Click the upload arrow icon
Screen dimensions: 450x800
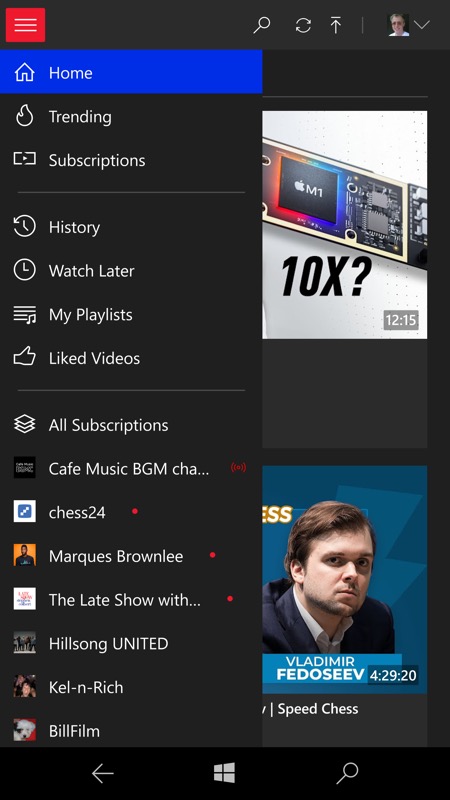click(335, 25)
